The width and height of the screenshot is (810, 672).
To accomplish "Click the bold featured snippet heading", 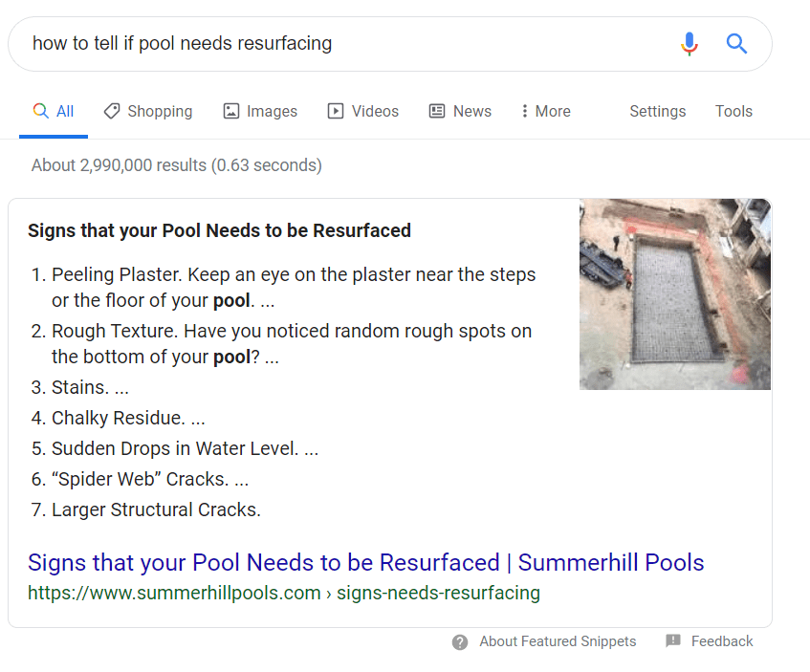I will (219, 230).
